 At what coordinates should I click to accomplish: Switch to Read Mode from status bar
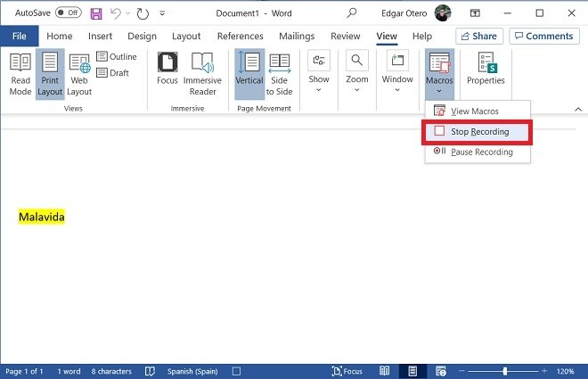(x=384, y=372)
